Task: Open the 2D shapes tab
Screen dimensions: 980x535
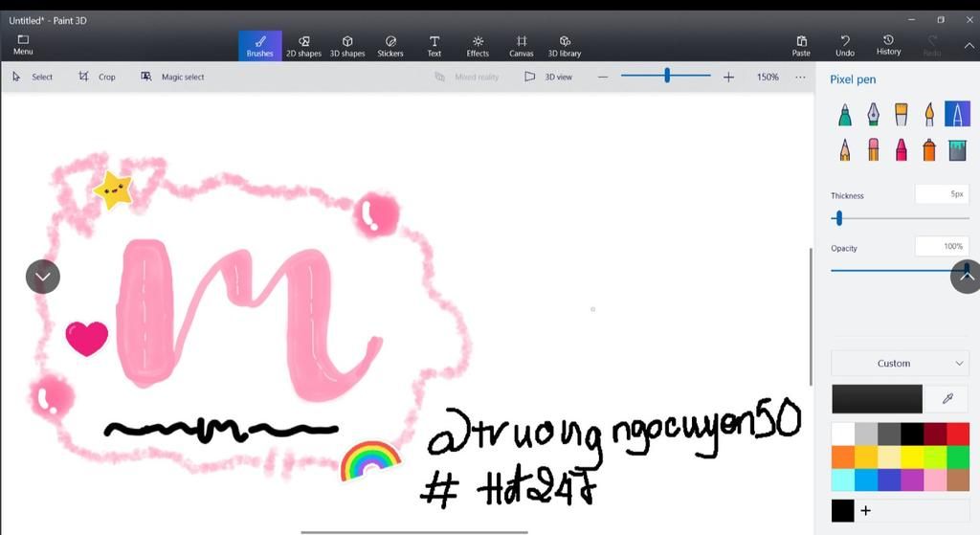Action: coord(303,46)
